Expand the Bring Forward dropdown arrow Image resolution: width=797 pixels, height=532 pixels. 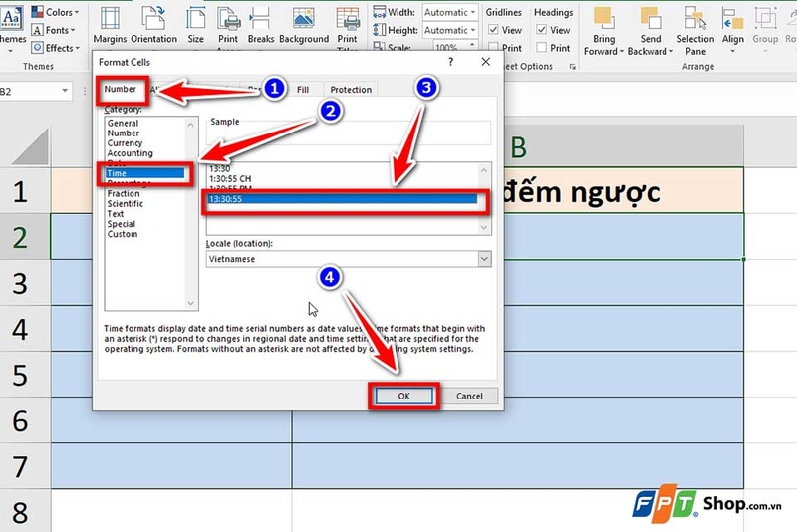[621, 52]
